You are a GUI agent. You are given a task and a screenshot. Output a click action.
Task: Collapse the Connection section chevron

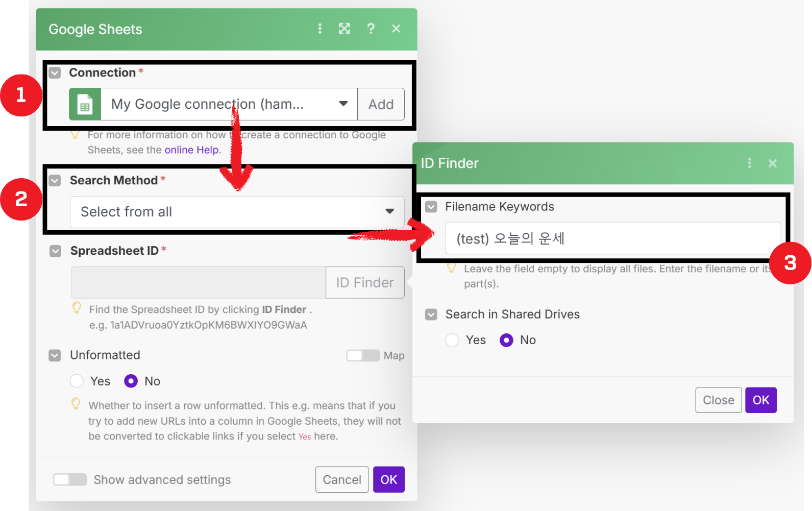coord(55,73)
